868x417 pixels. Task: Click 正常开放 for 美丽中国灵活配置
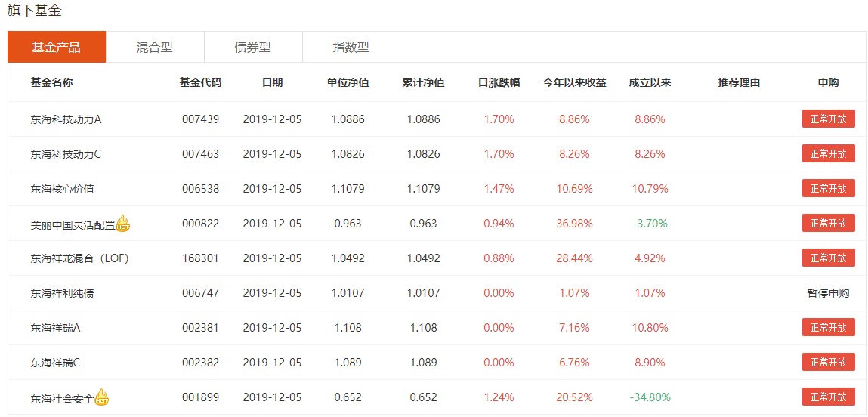[x=828, y=223]
